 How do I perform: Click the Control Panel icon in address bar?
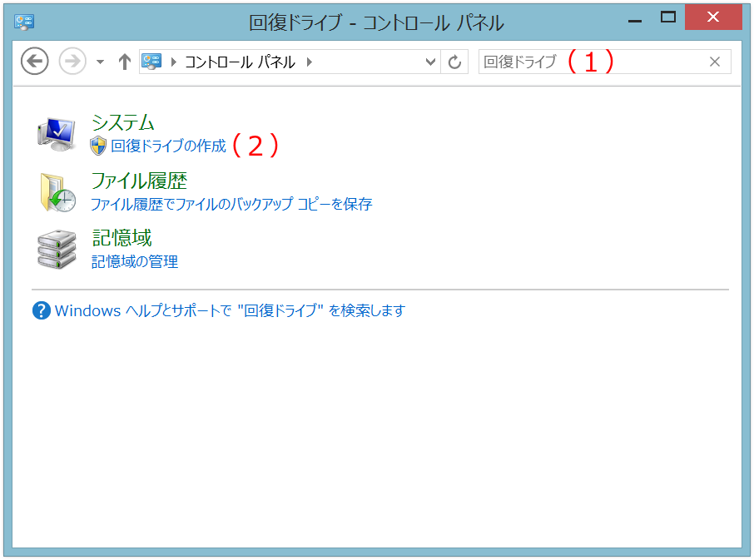pyautogui.click(x=151, y=62)
